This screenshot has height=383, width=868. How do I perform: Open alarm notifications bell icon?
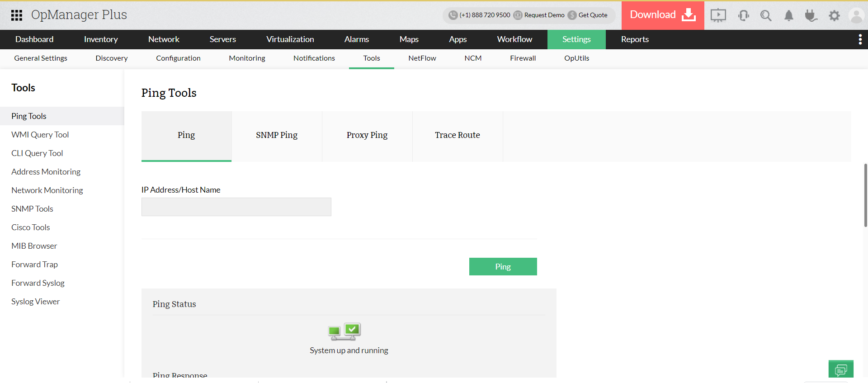(x=789, y=16)
